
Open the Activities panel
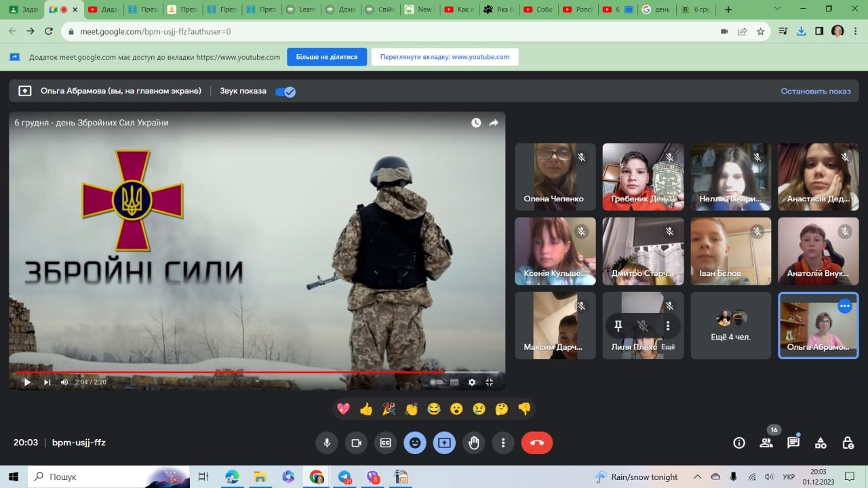(x=821, y=443)
